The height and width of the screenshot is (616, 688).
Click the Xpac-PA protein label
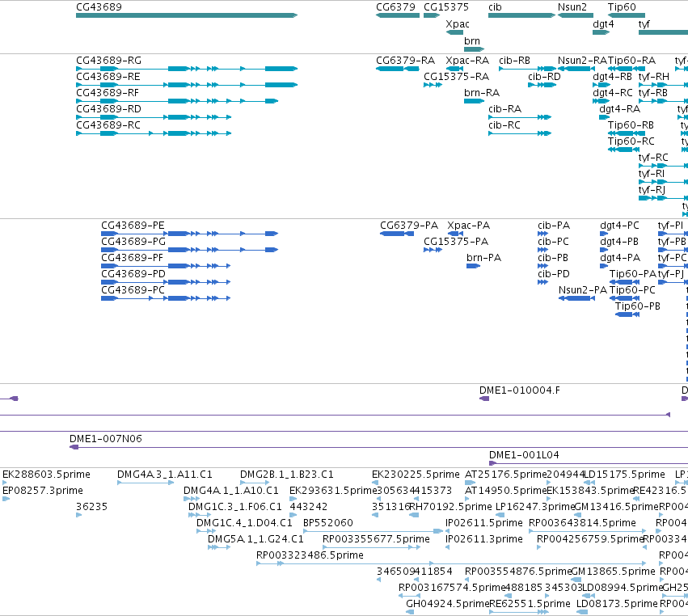click(x=469, y=226)
